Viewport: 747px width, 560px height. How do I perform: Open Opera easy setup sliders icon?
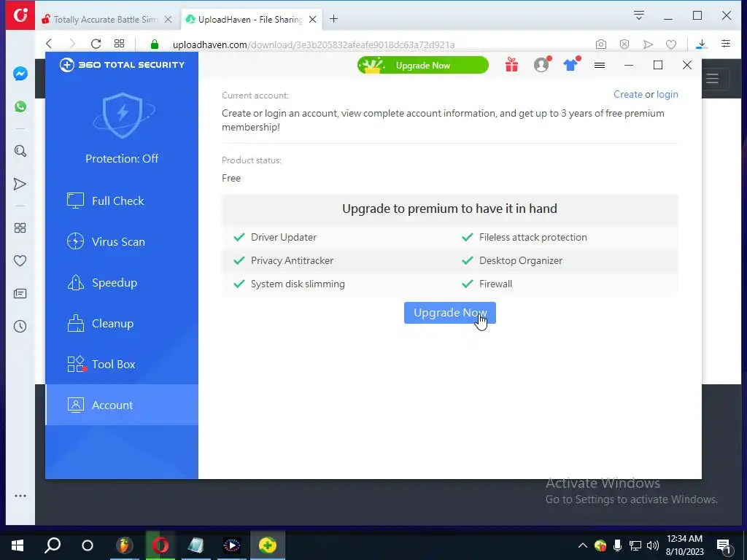[726, 44]
